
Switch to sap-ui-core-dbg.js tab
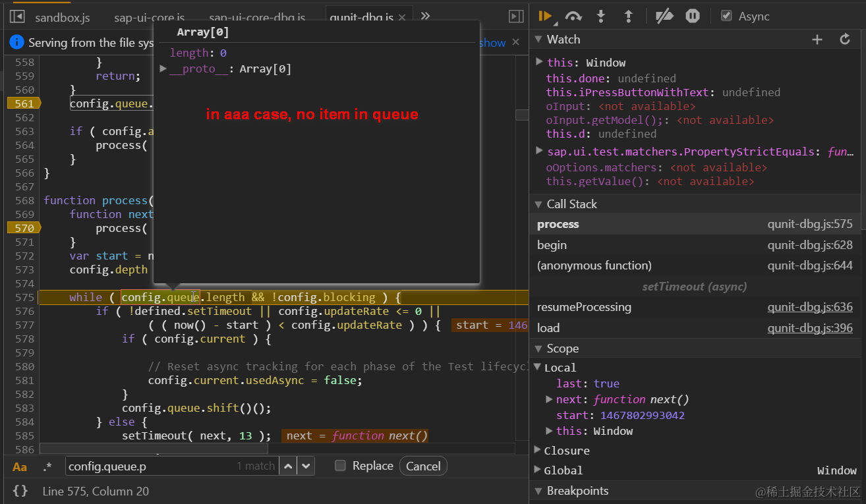tap(257, 18)
